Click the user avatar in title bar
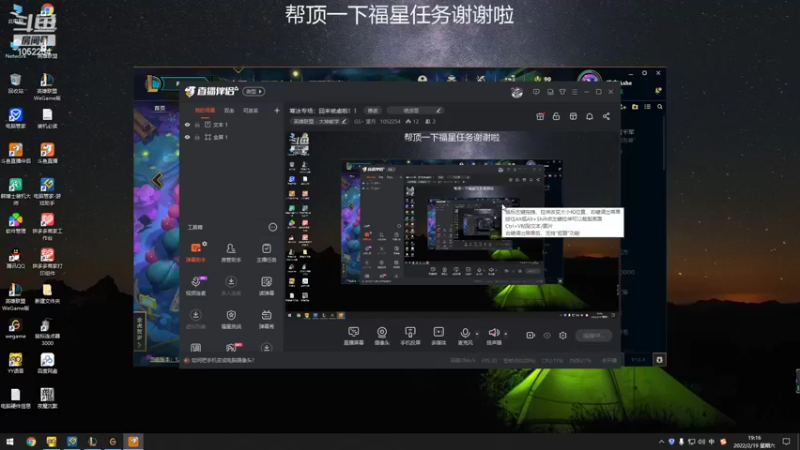 [x=517, y=92]
